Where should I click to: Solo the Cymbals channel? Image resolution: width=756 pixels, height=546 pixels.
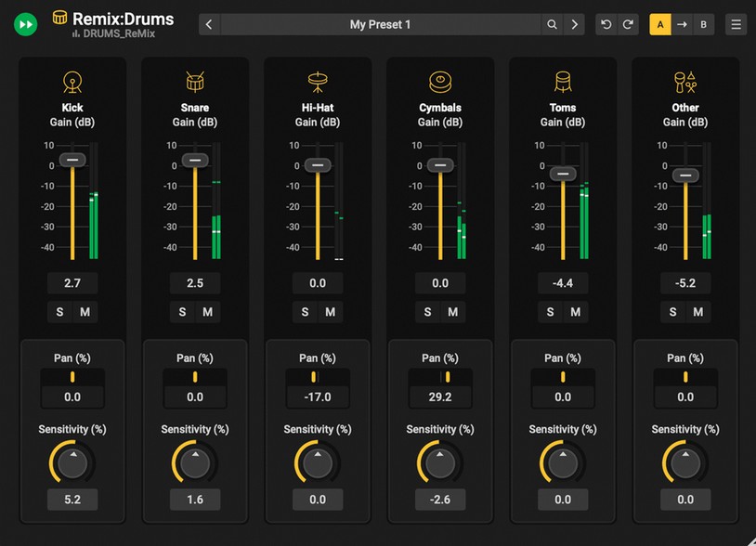coord(427,312)
